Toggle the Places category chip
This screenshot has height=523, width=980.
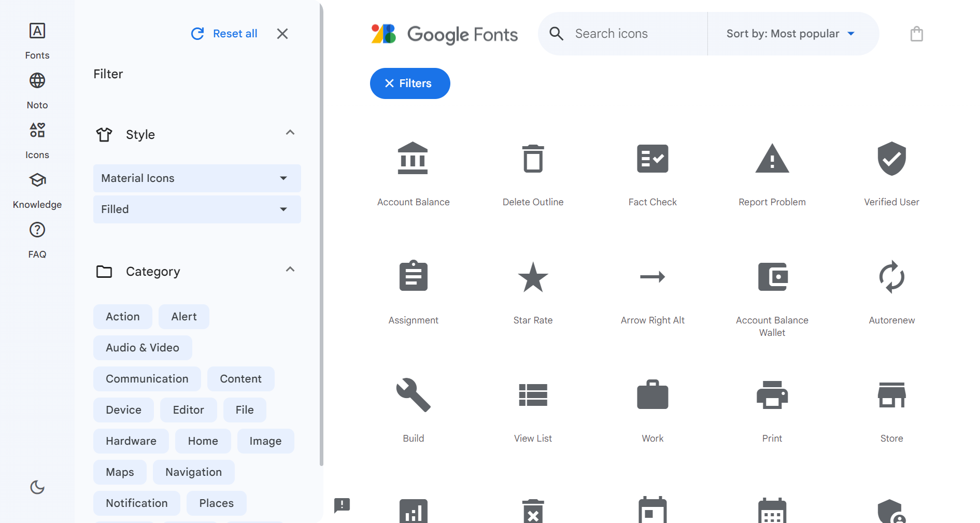tap(217, 503)
